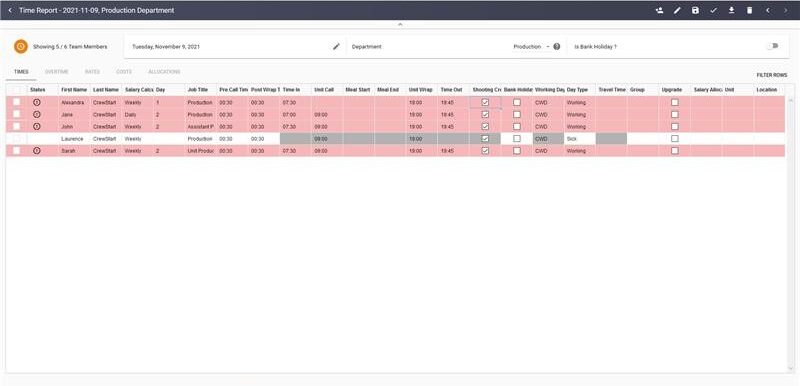Click Alexandra's empty Unit Call cell
The width and height of the screenshot is (800, 386).
[x=327, y=102]
